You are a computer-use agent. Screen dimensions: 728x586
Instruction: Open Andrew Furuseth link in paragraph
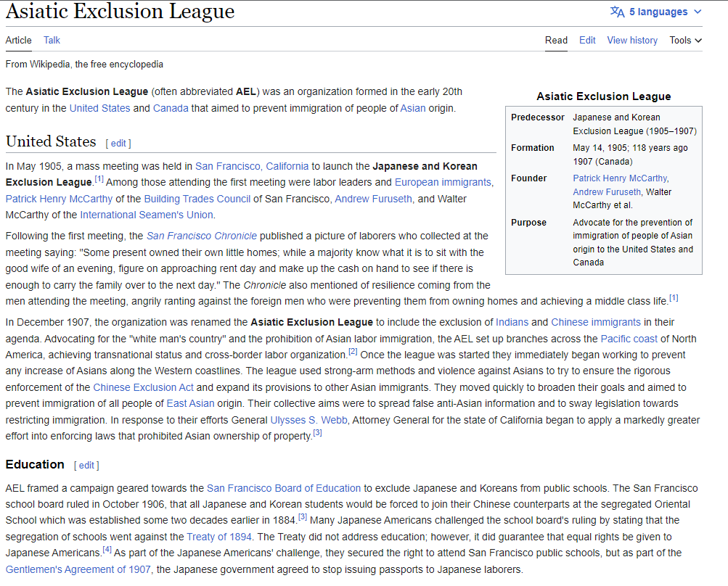tap(373, 199)
